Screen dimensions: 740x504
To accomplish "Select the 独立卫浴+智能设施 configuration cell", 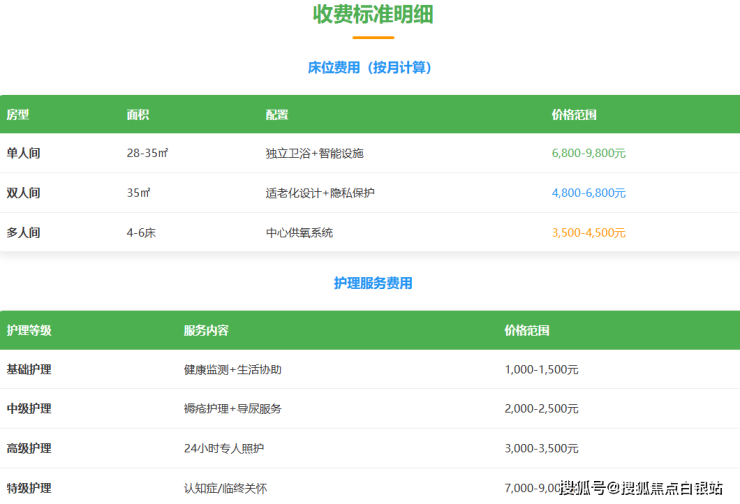I will pyautogui.click(x=314, y=154).
